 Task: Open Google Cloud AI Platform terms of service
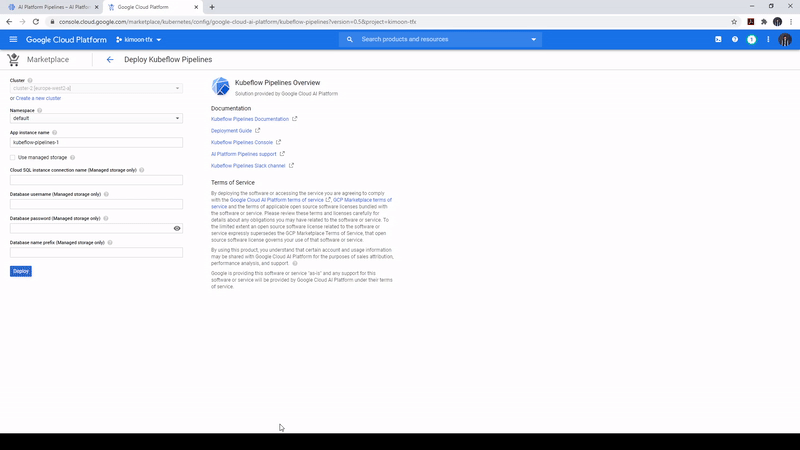[277, 200]
